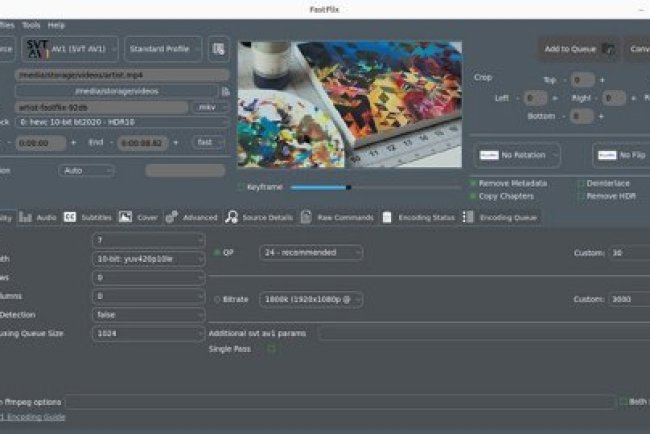Select the Cover image icon
Screen dimensions: 650x434
point(125,217)
